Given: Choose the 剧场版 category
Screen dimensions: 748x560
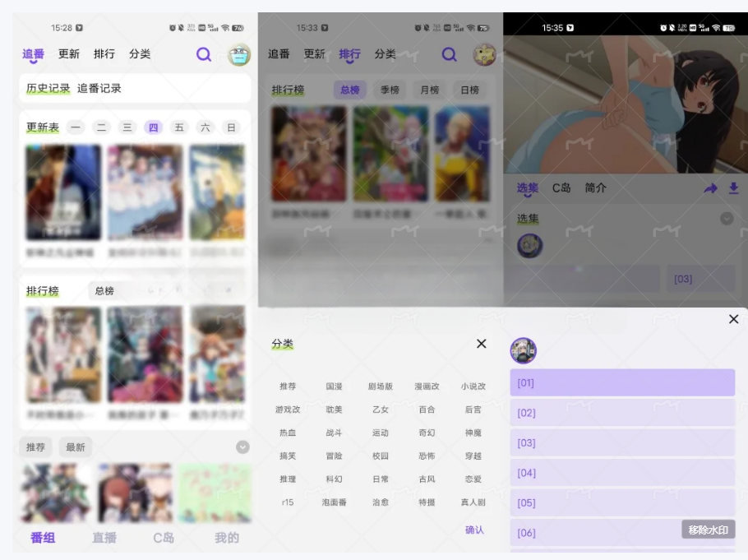Looking at the screenshot, I should click(381, 386).
